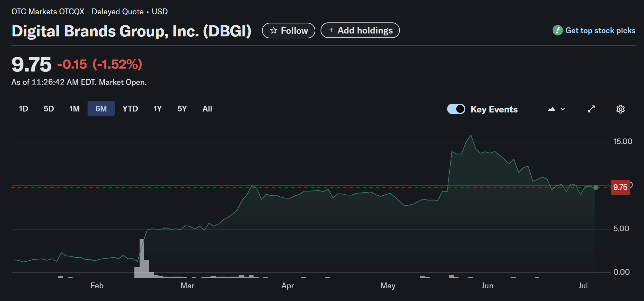Click the Feb axis label
Image resolution: width=644 pixels, height=301 pixels.
pos(97,286)
